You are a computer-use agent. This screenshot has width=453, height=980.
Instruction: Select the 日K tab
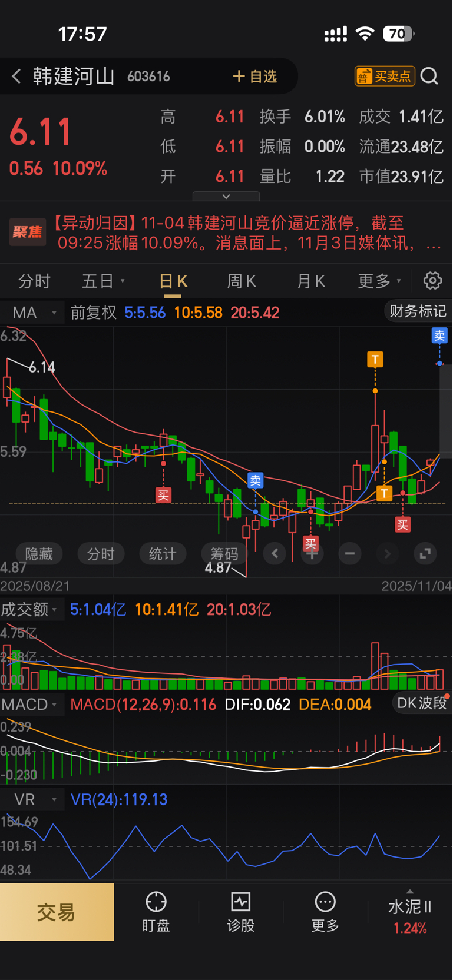coord(173,281)
